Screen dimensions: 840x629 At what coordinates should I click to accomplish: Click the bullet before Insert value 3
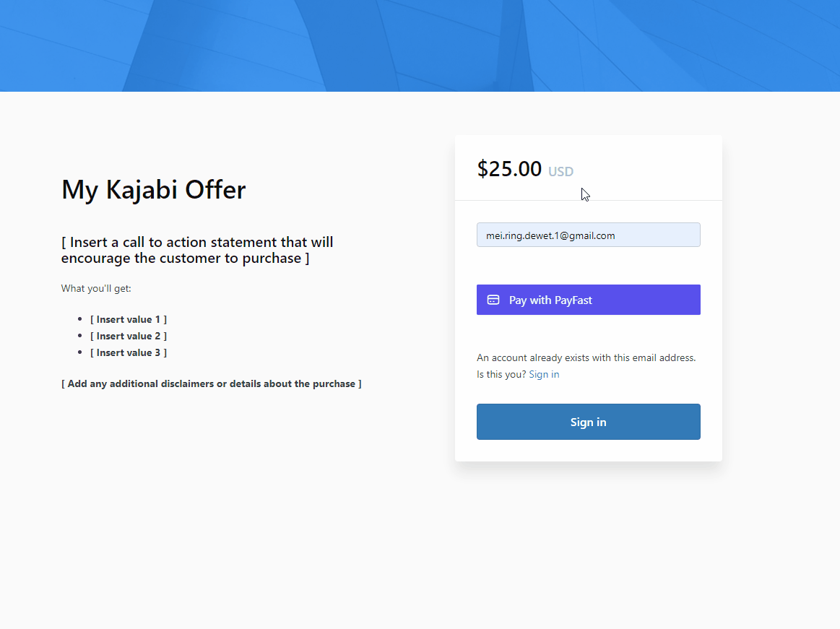tap(80, 352)
